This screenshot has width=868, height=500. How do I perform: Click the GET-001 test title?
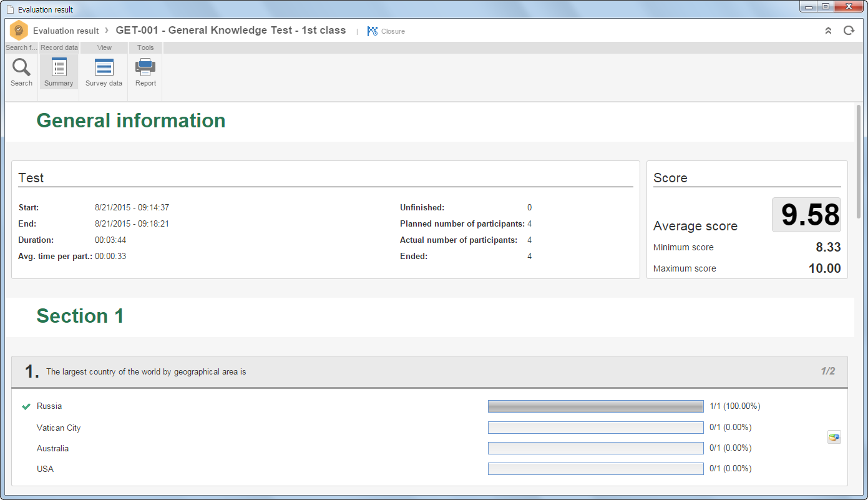pos(231,30)
